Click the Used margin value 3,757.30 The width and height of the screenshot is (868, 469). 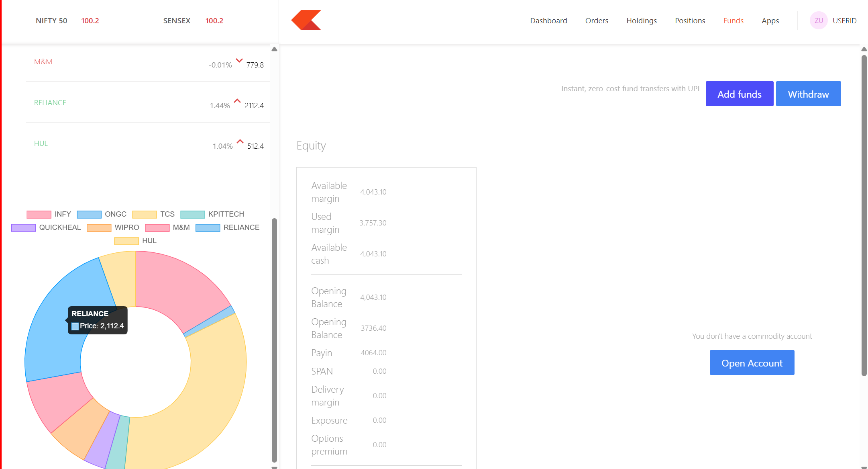373,223
